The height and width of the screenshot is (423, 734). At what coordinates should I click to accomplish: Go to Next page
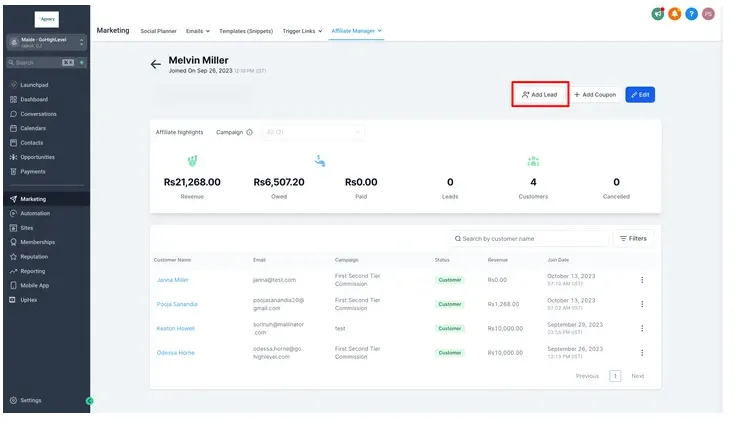point(638,376)
